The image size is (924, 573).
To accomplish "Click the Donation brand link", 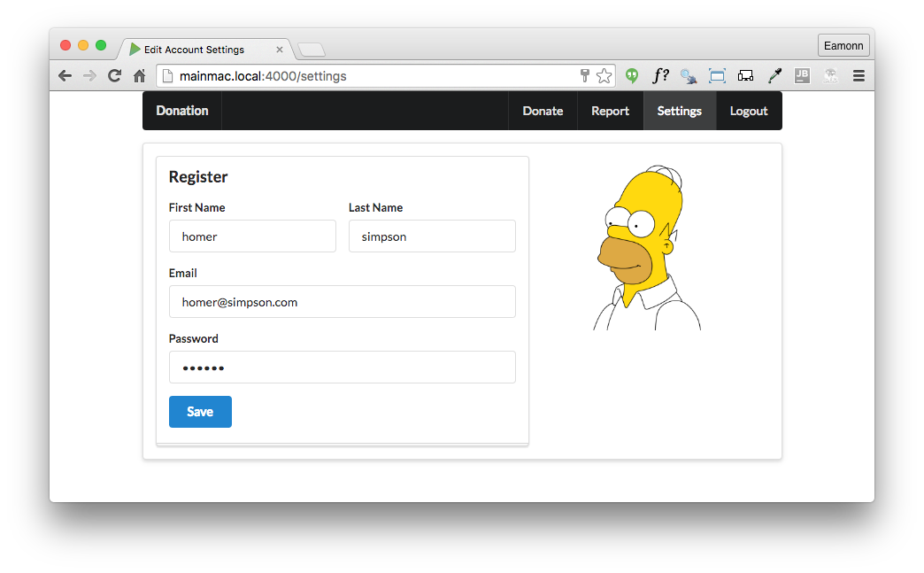I will [x=182, y=111].
